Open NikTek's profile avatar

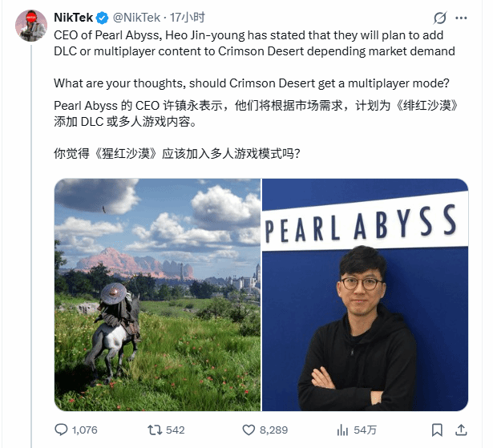[31, 26]
